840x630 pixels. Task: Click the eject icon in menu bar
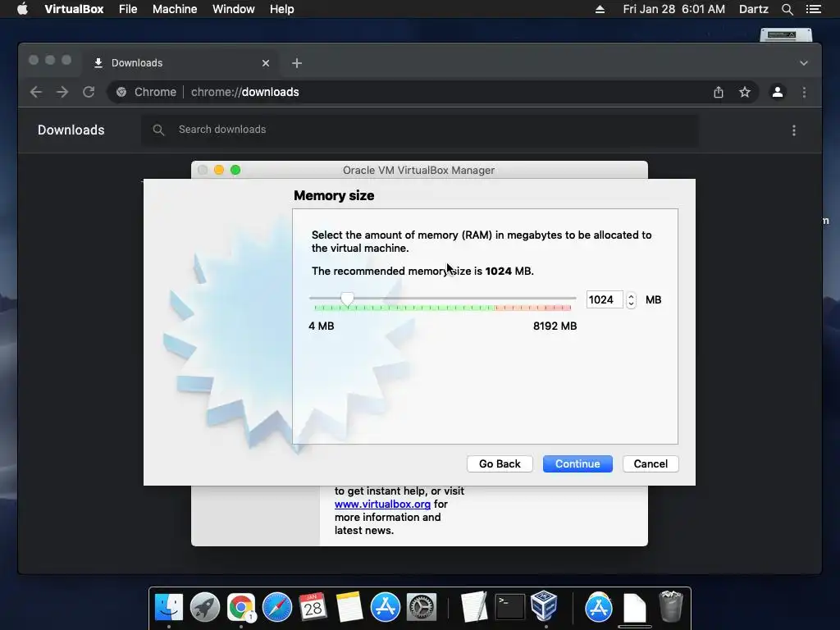[600, 9]
